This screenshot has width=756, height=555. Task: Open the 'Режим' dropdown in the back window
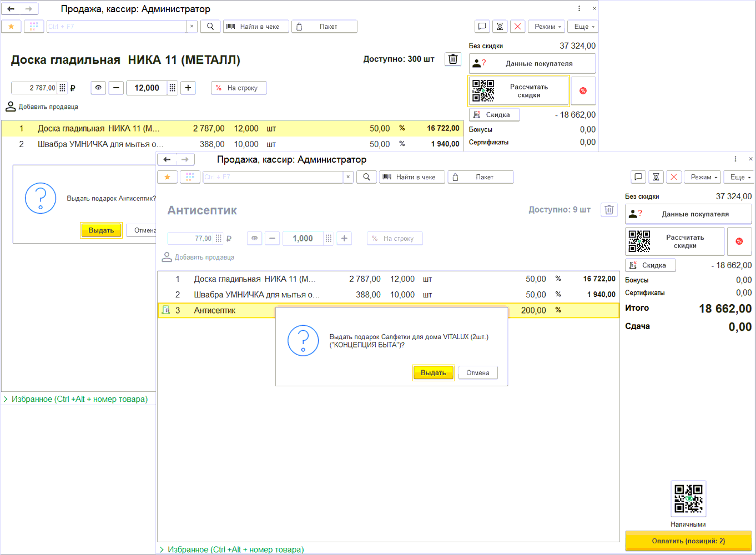point(547,27)
